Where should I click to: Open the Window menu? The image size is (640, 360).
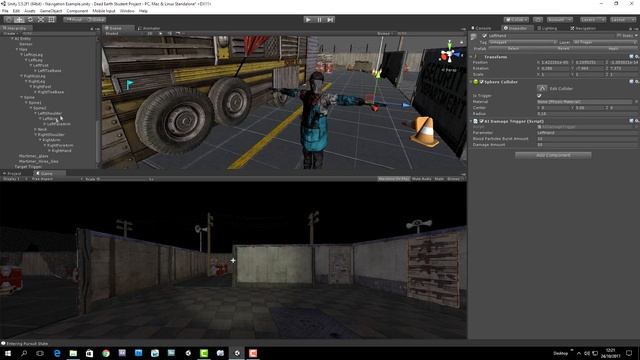(127, 11)
